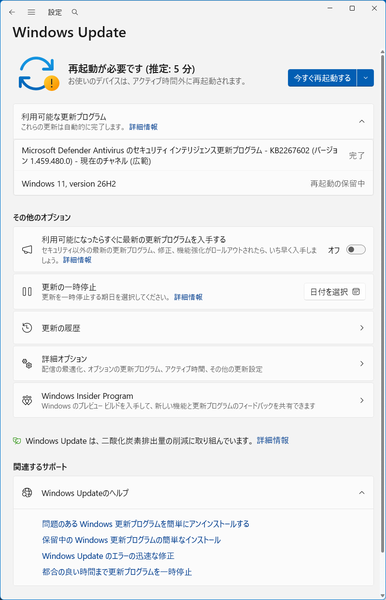This screenshot has height=600, width=386.
Task: Open 詳細オプション via its chevron
Action: coord(362,363)
